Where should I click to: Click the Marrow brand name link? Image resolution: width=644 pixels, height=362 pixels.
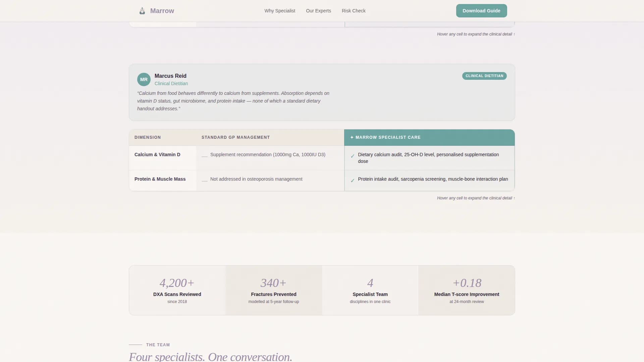pyautogui.click(x=162, y=11)
